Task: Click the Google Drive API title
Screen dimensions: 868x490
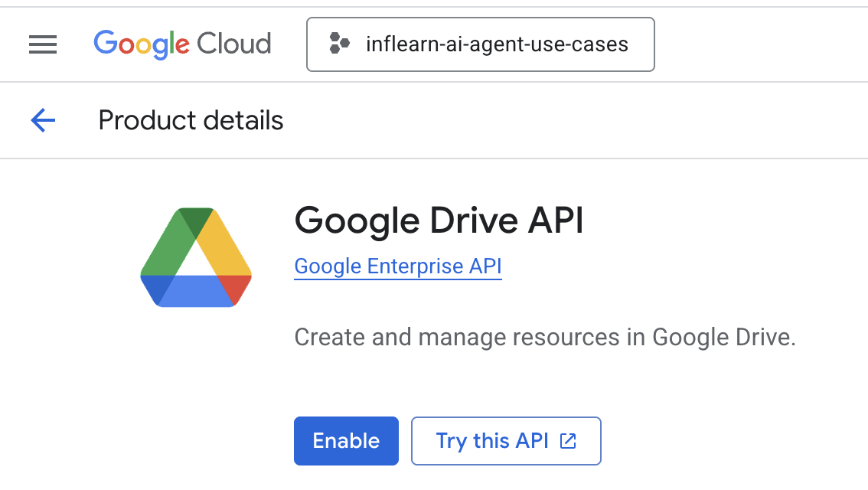Action: (x=439, y=221)
